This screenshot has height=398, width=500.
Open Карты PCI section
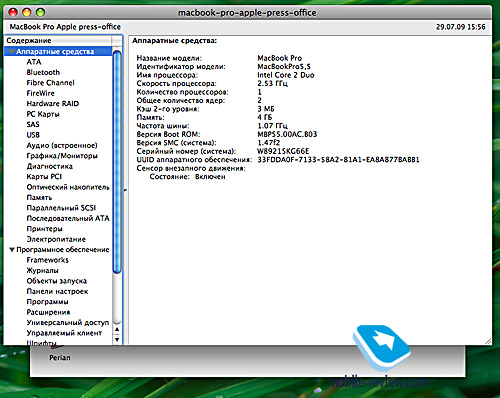point(44,177)
